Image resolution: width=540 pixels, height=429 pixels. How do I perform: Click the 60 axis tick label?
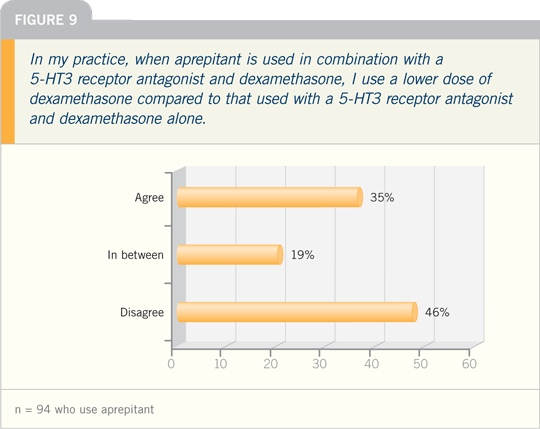click(469, 364)
